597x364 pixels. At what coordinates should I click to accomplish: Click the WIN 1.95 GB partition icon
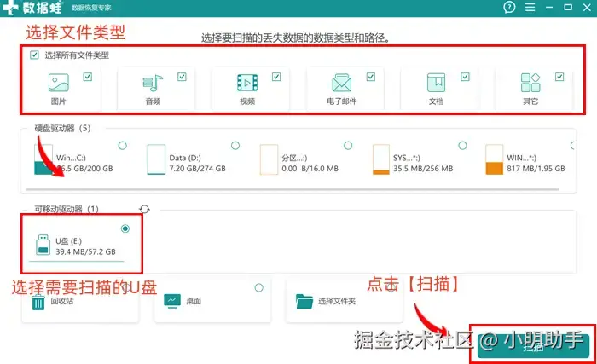[x=494, y=159]
